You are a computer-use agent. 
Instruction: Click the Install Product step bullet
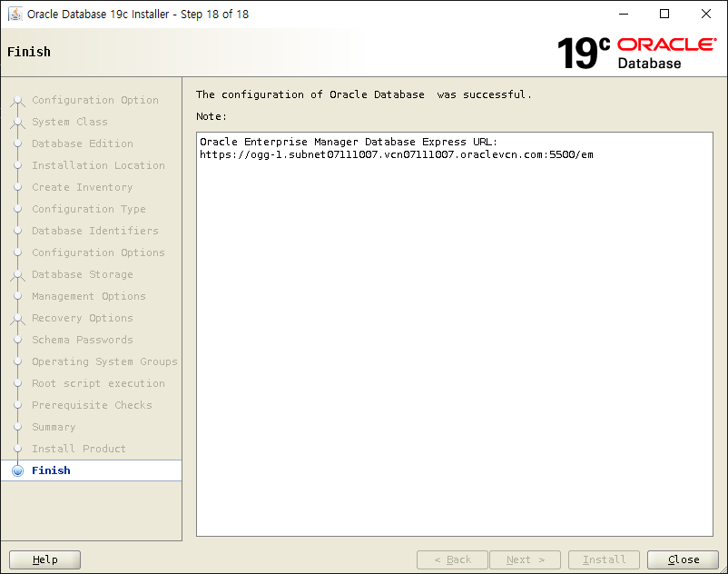[17, 449]
